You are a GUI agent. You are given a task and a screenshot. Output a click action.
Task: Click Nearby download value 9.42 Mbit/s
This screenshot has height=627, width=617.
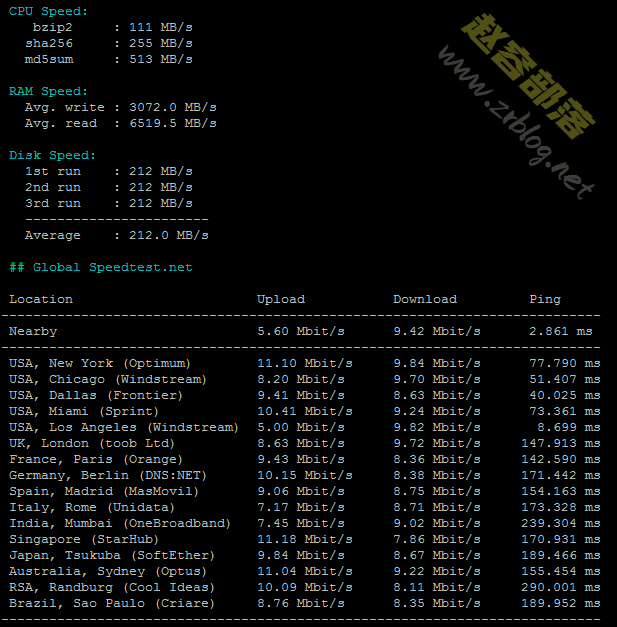(437, 331)
